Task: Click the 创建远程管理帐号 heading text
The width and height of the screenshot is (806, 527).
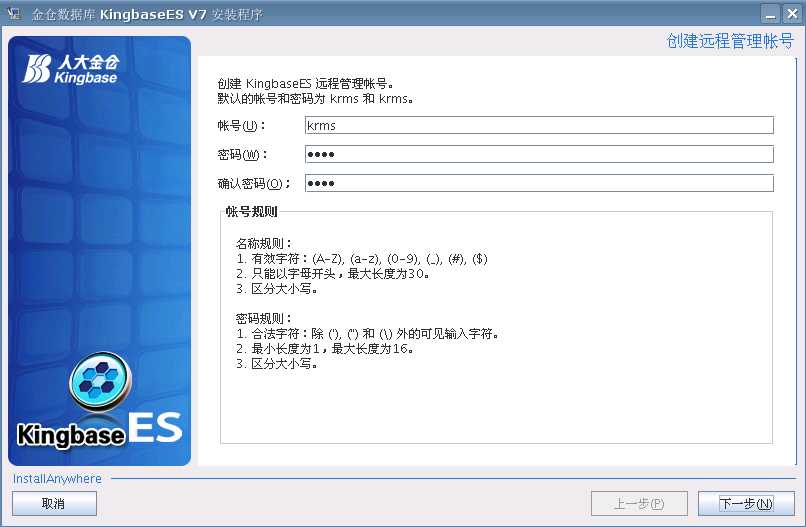Action: click(x=730, y=41)
